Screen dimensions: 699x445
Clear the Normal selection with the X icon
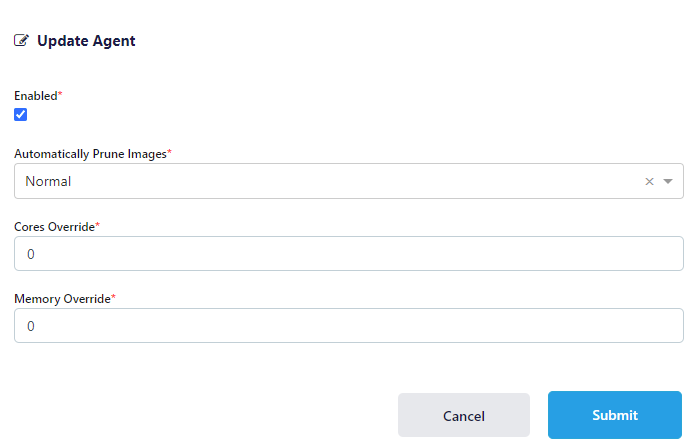[649, 182]
